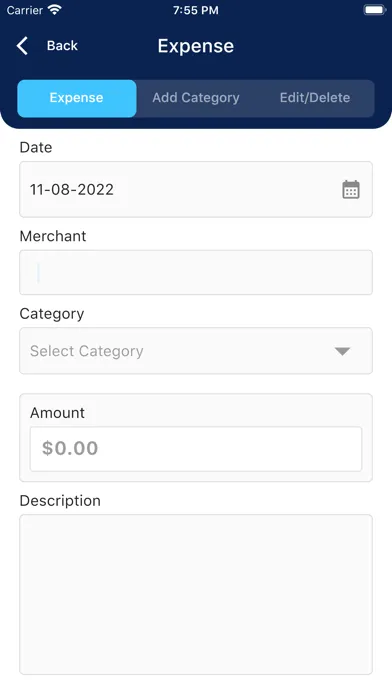
Task: Focus the Description text area
Action: pos(196,594)
